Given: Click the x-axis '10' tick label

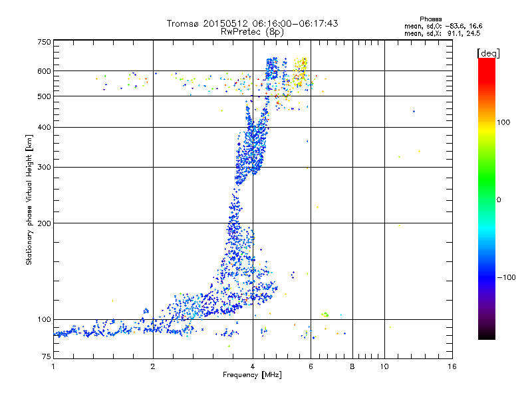Looking at the screenshot, I should (384, 366).
